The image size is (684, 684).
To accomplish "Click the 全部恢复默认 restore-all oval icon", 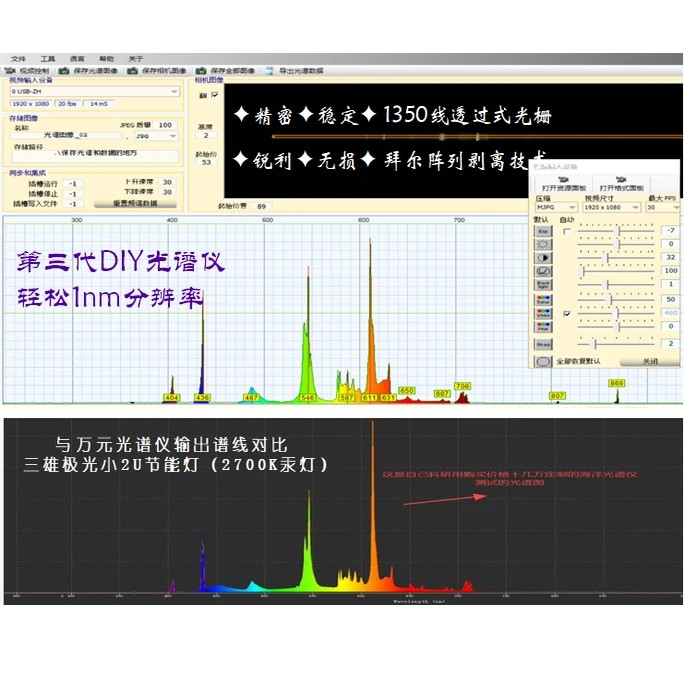I will [543, 362].
